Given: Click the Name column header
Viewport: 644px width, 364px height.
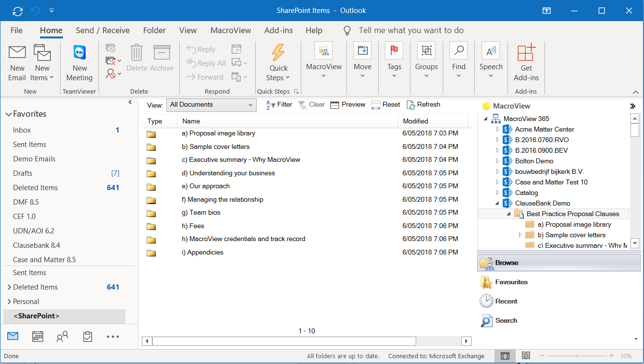Looking at the screenshot, I should click(x=287, y=121).
